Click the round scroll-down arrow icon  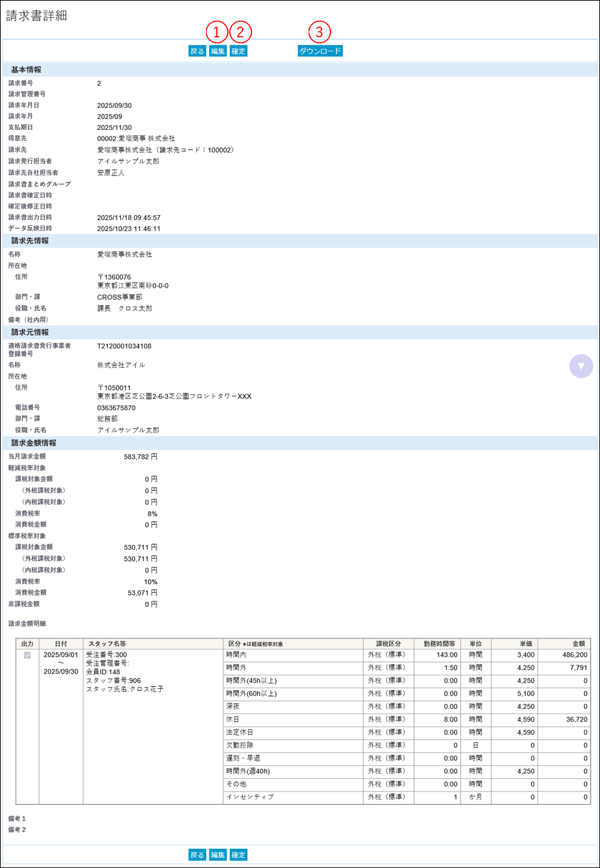point(581,366)
